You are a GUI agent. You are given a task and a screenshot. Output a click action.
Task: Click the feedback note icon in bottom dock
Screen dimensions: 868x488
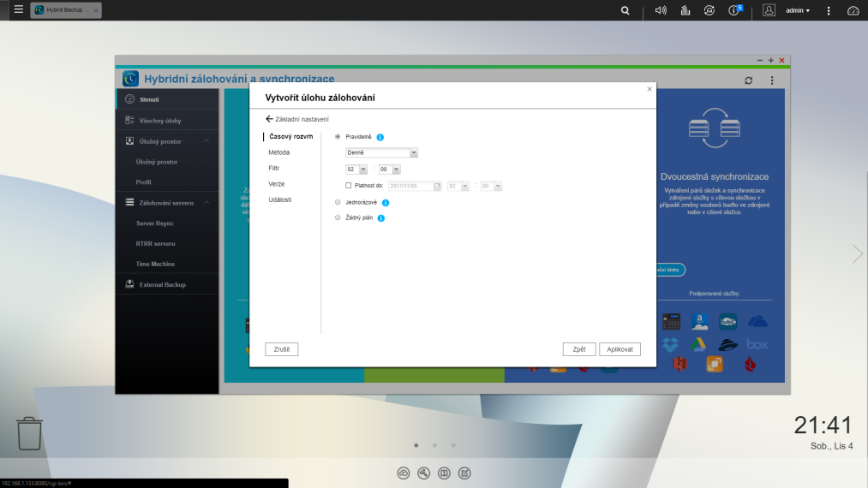coord(465,473)
